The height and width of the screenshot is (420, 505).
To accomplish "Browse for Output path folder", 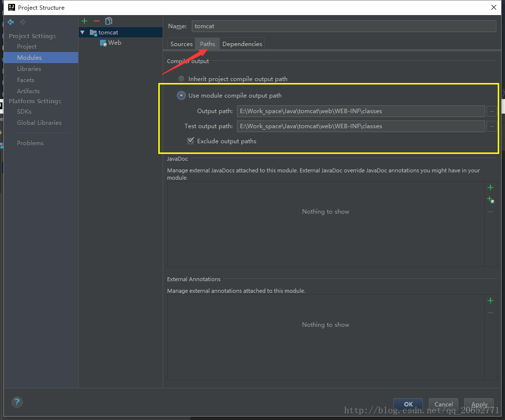I will (x=492, y=111).
